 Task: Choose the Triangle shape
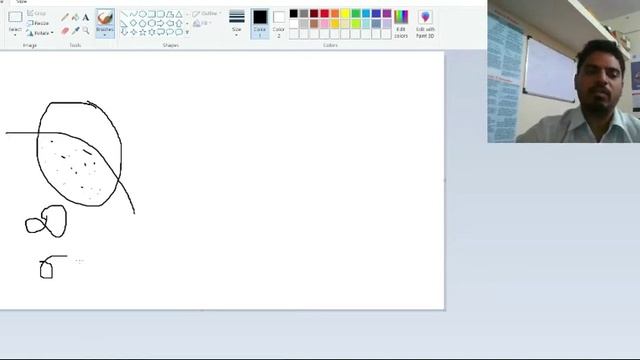tap(179, 14)
